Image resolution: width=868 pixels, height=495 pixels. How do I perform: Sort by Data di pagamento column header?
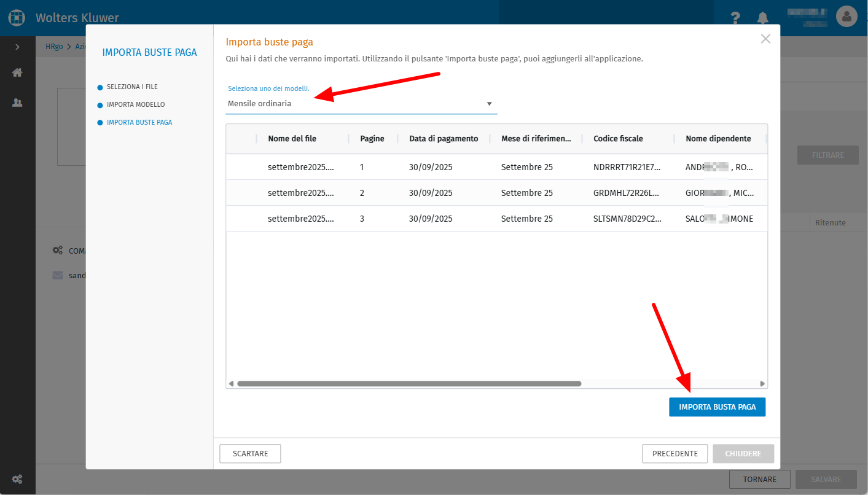coord(444,139)
